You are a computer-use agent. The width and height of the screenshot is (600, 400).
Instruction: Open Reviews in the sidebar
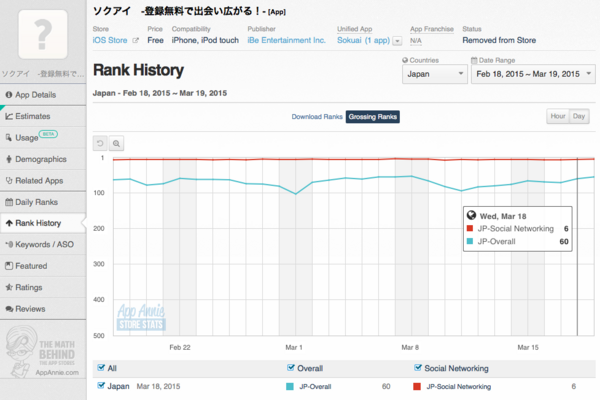tap(43, 309)
